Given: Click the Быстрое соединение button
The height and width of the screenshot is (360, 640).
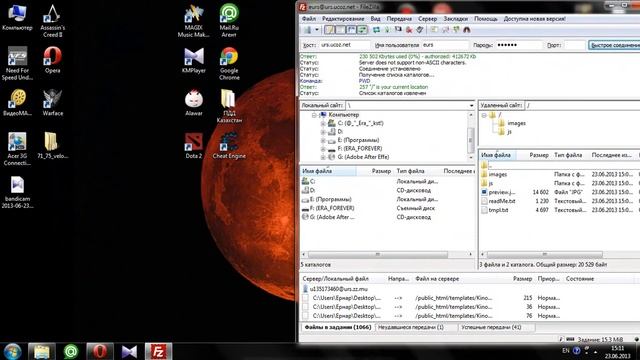Looking at the screenshot, I should tap(614, 45).
